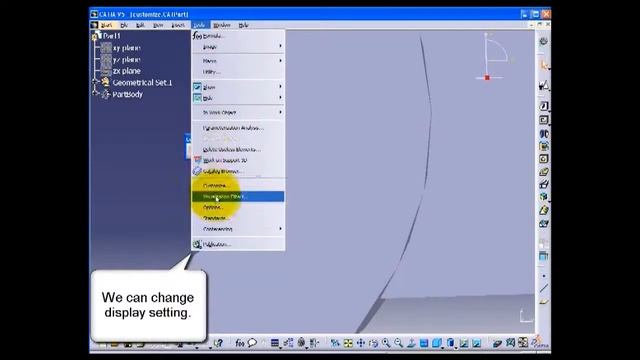Open the Help menu
The image size is (640, 360).
pyautogui.click(x=243, y=25)
